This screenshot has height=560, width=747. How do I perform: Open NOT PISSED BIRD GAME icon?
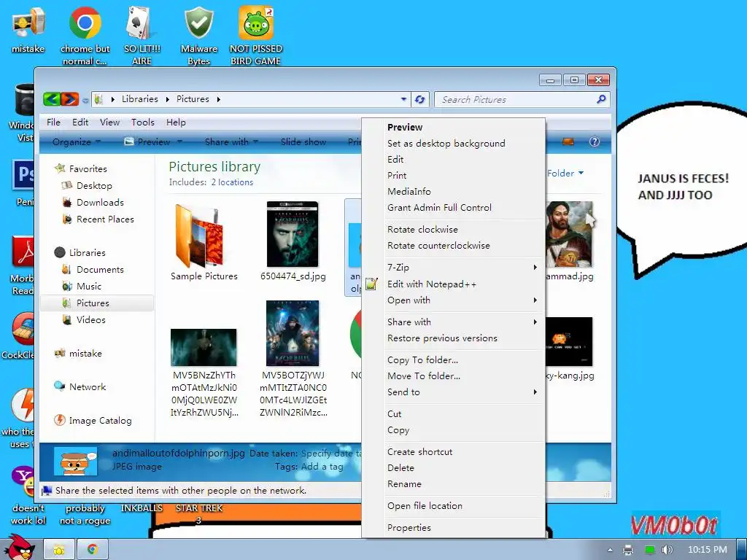point(256,35)
